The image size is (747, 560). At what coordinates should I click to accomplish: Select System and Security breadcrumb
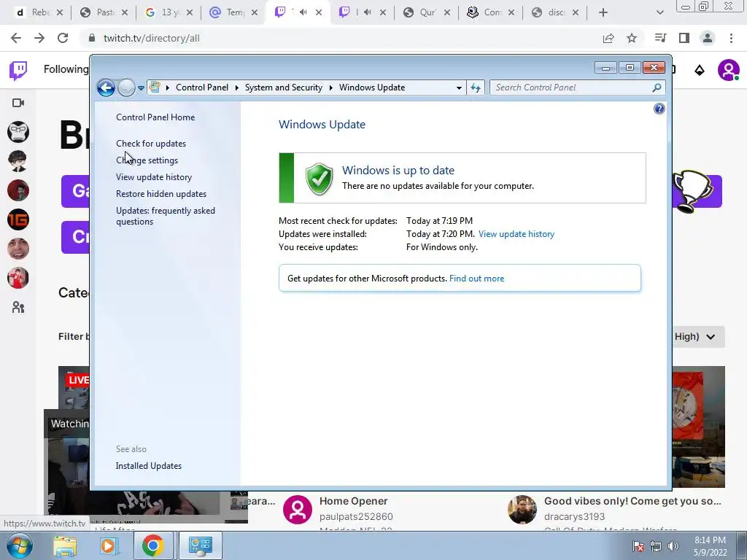(284, 87)
